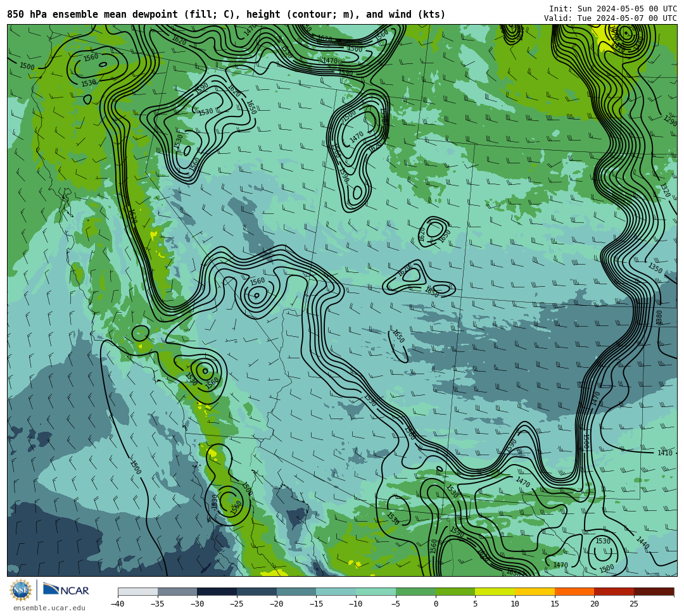Click the -40 colorbar tick label
Screen dimensions: 684x616
pos(117,604)
